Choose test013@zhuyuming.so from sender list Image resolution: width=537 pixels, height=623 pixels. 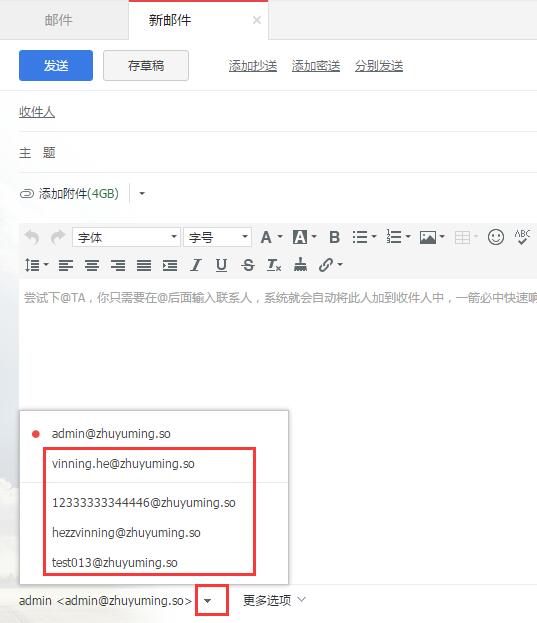click(114, 563)
